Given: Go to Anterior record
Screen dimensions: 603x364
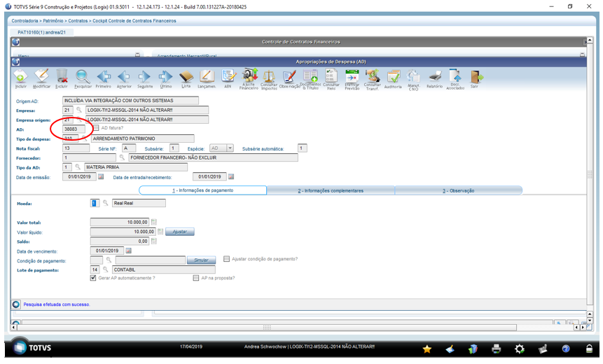Looking at the screenshot, I should (124, 77).
